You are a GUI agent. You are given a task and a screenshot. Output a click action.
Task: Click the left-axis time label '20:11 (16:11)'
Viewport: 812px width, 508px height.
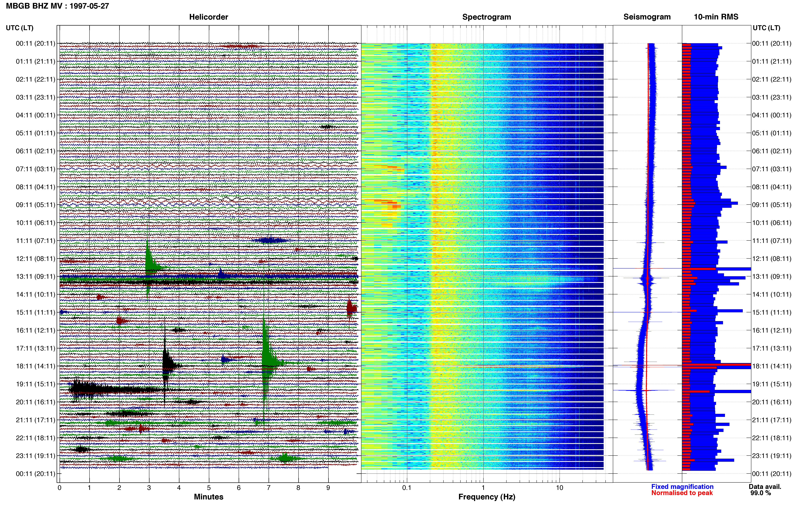(35, 402)
